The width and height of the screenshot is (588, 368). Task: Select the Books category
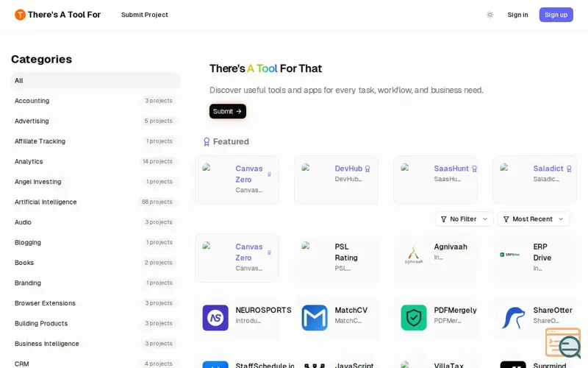pos(96,263)
